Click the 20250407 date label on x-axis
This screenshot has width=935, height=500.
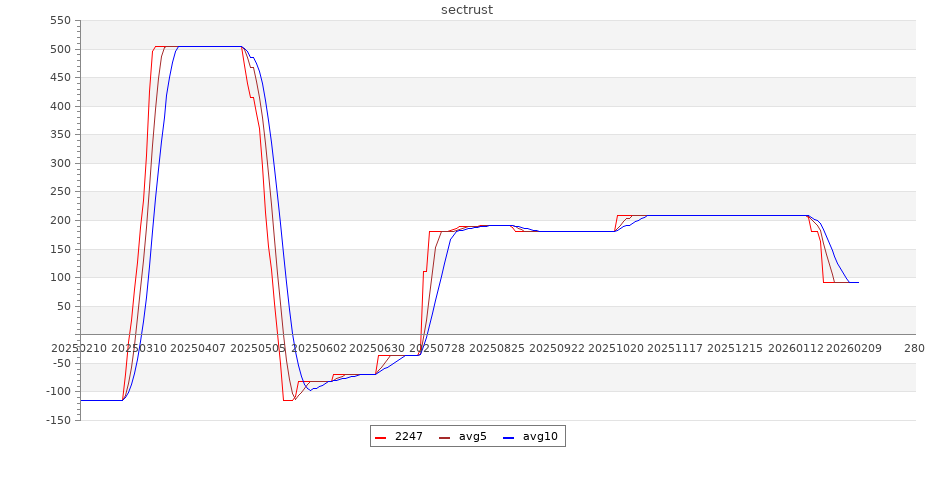pyautogui.click(x=198, y=348)
